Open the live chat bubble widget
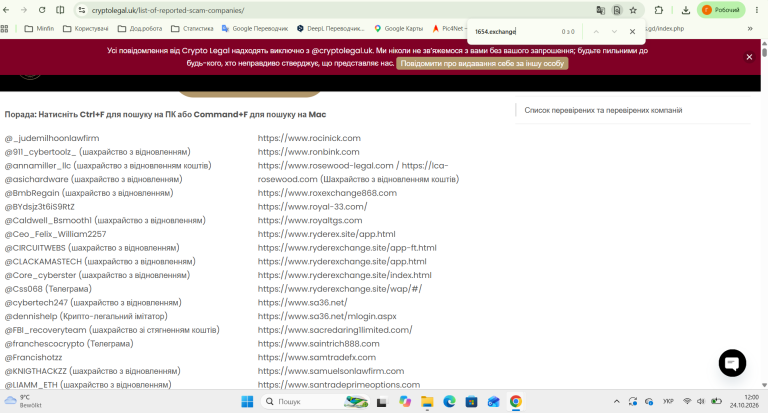 pyautogui.click(x=732, y=363)
